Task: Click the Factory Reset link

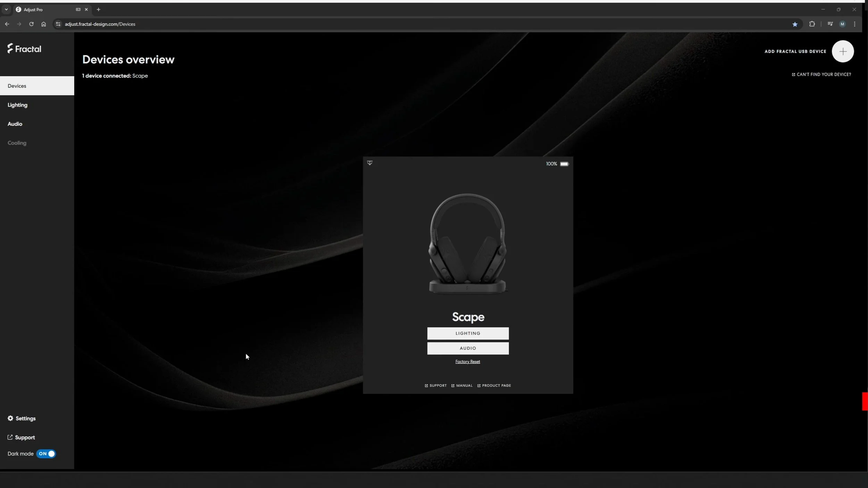Action: [x=467, y=361]
